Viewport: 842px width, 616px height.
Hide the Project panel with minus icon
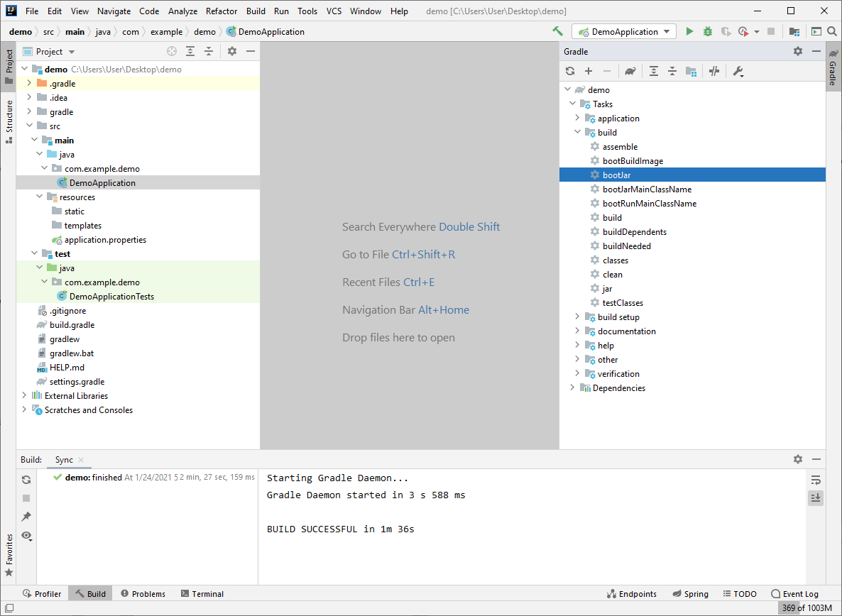pyautogui.click(x=250, y=52)
